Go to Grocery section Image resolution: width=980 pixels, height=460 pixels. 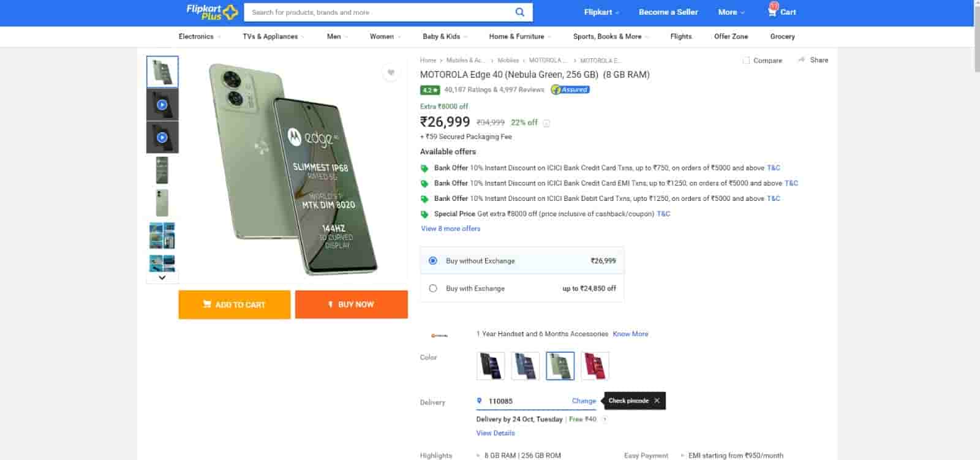click(782, 37)
